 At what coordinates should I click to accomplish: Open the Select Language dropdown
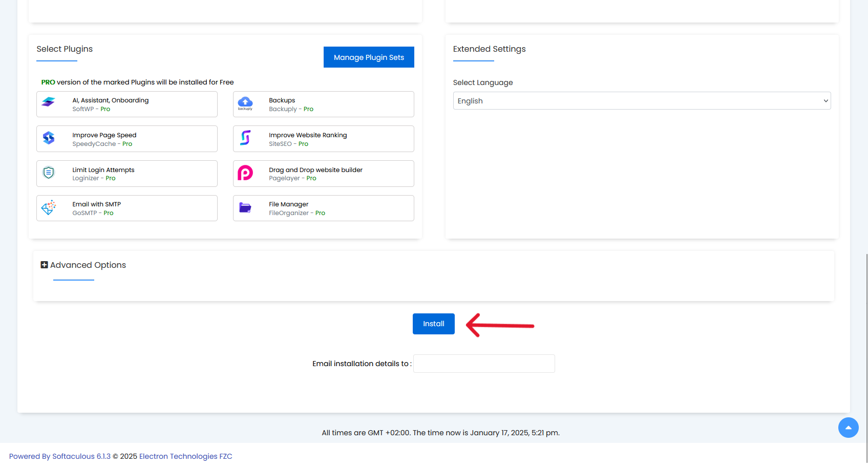(642, 101)
